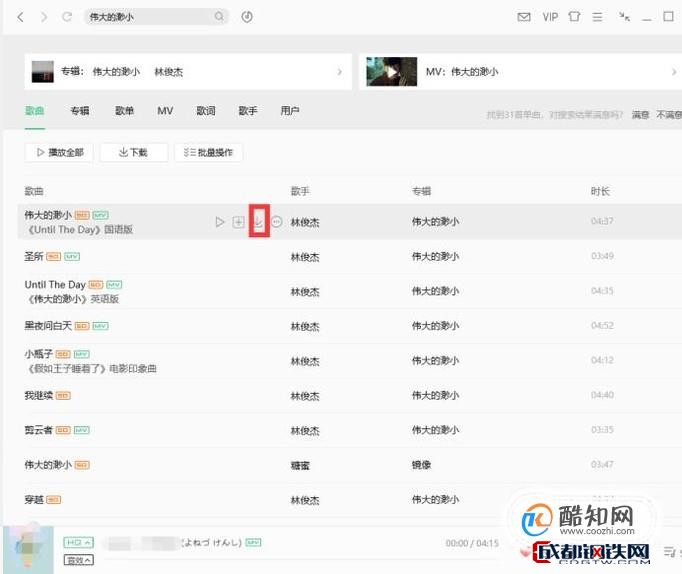Click the 满意 feedback link
682x574 pixels.
(640, 115)
